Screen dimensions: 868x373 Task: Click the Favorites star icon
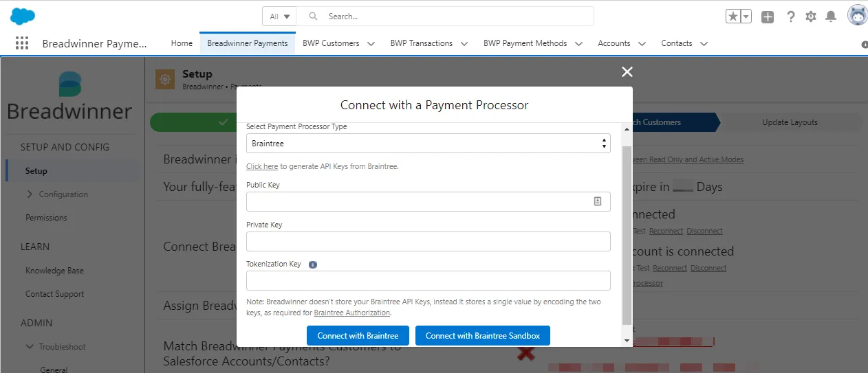click(734, 16)
